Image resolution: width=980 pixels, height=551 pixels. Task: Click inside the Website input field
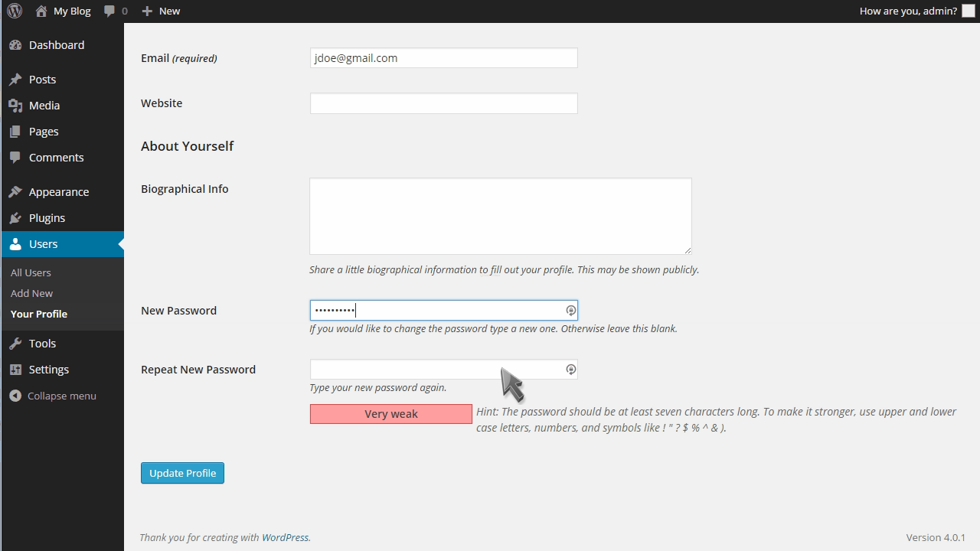click(443, 103)
